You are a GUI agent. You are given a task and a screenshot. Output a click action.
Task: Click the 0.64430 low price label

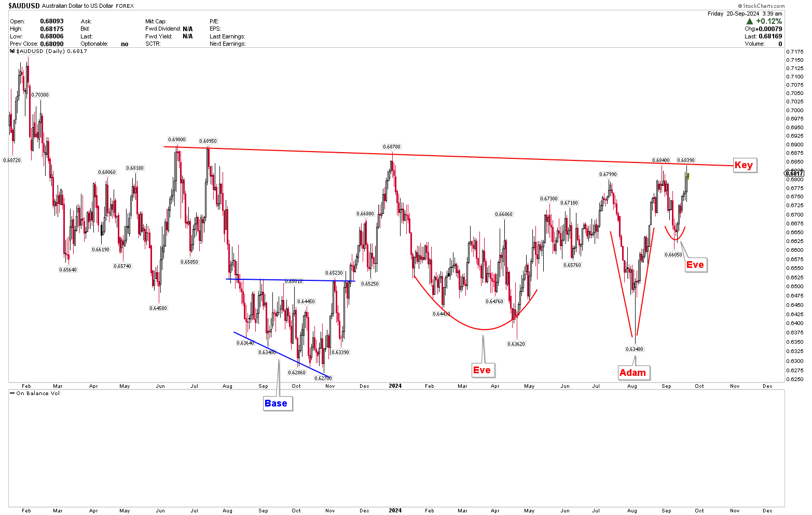[442, 314]
